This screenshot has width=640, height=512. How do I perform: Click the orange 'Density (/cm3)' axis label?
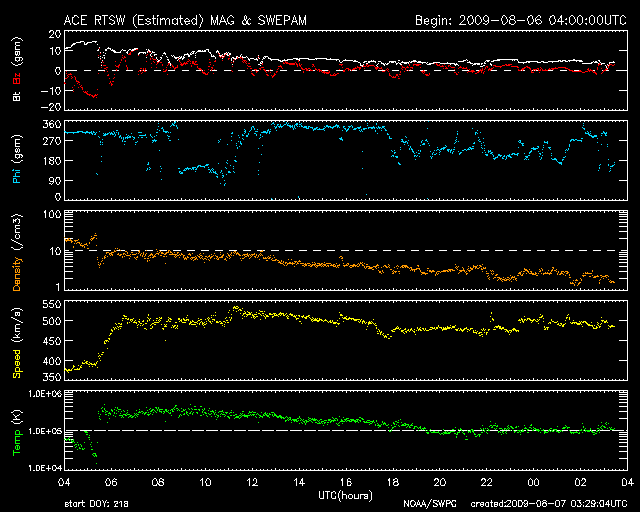tap(16, 252)
